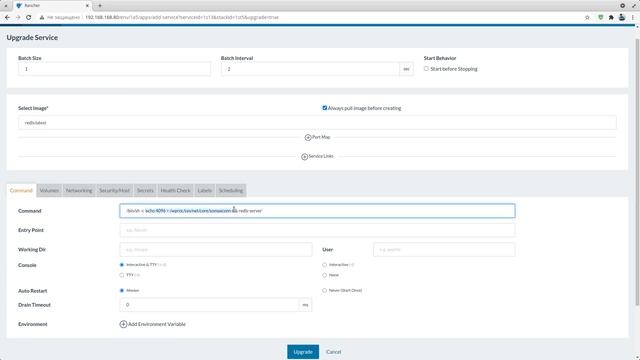This screenshot has width=640, height=360.
Task: Click the Upgrade button
Action: click(303, 352)
